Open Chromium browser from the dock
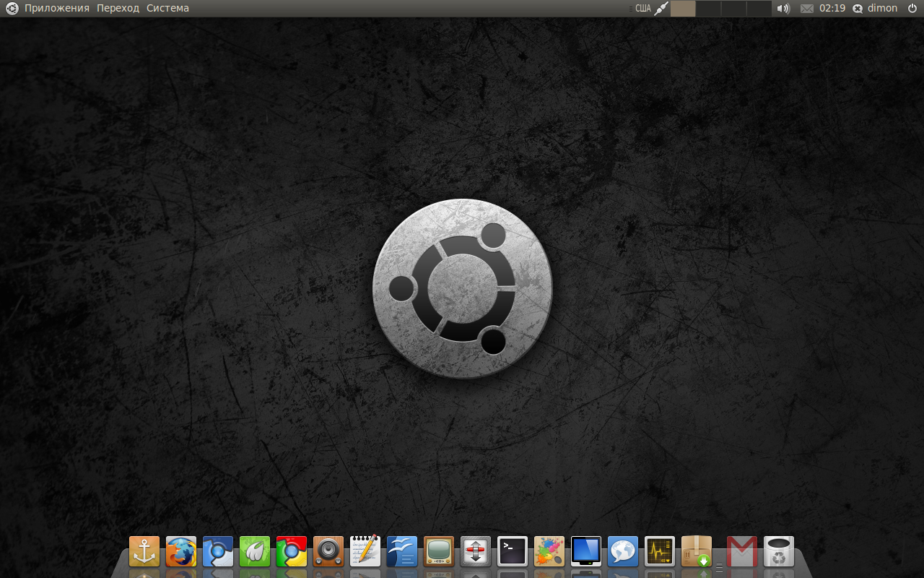The width and height of the screenshot is (924, 578). tap(218, 551)
